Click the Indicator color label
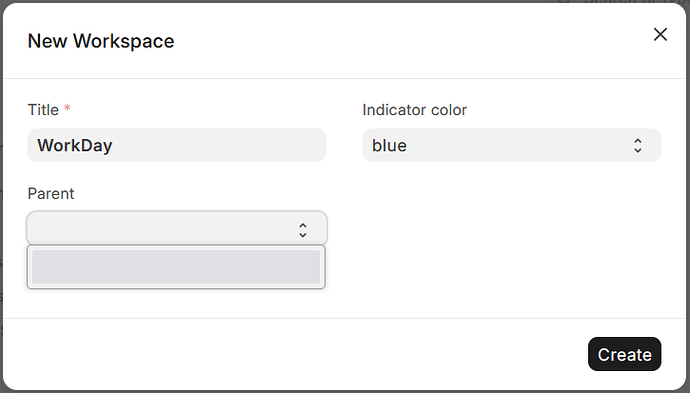 (x=415, y=110)
